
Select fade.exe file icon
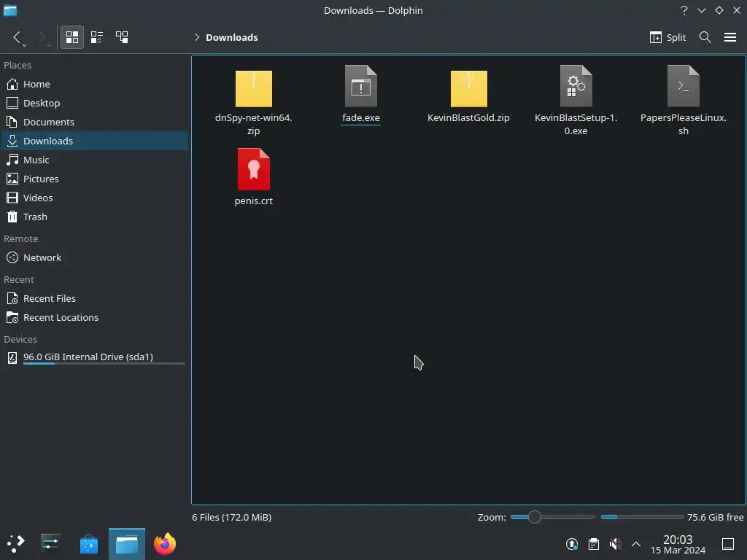[360, 86]
